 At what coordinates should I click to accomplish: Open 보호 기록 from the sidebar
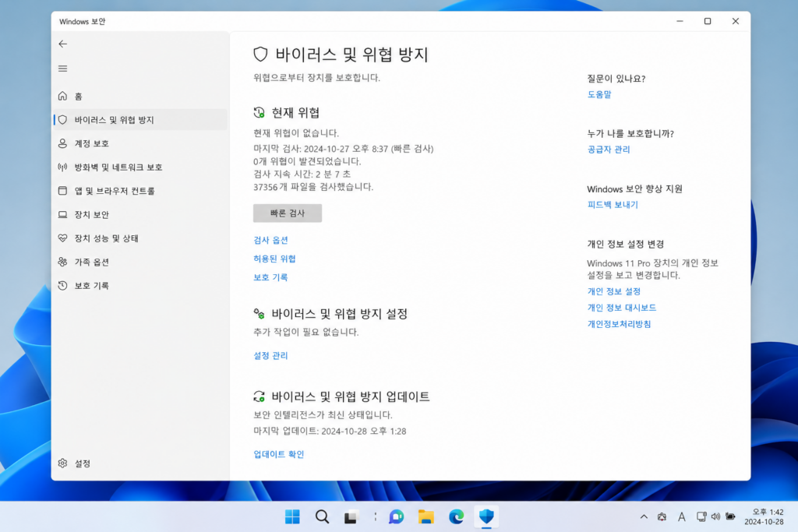coord(140,285)
